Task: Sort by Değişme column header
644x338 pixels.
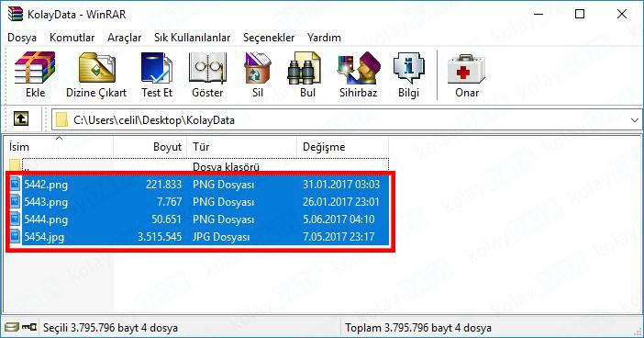Action: pyautogui.click(x=342, y=146)
